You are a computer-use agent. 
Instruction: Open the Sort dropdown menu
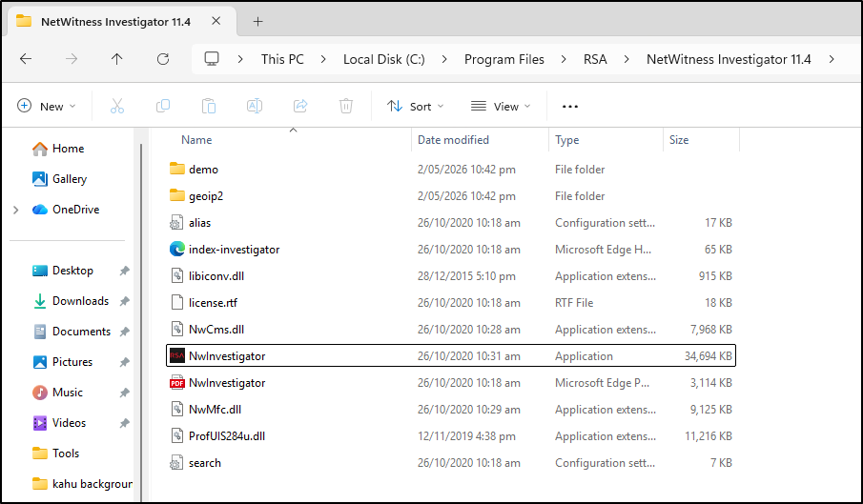click(416, 106)
